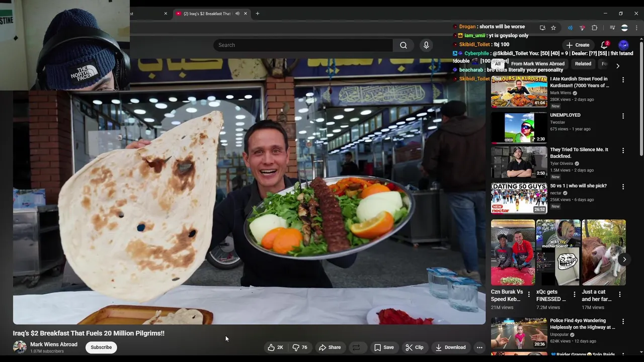This screenshot has width=644, height=362.
Task: Open options for 50 vs 1 video
Action: pyautogui.click(x=623, y=187)
